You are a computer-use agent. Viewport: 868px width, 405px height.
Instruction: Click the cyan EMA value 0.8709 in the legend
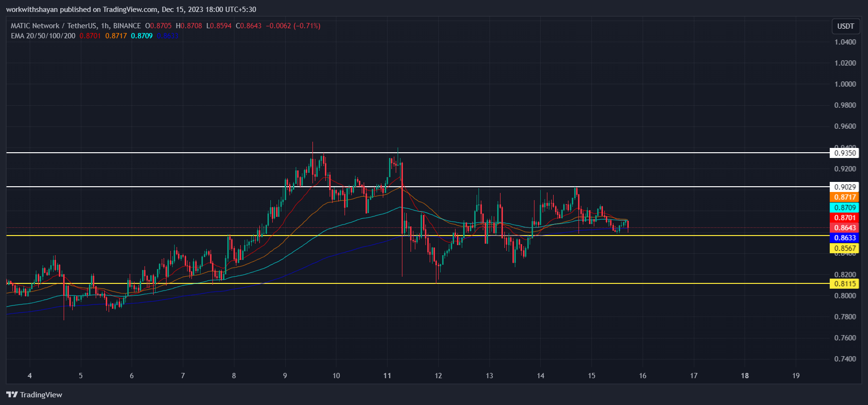pyautogui.click(x=142, y=36)
